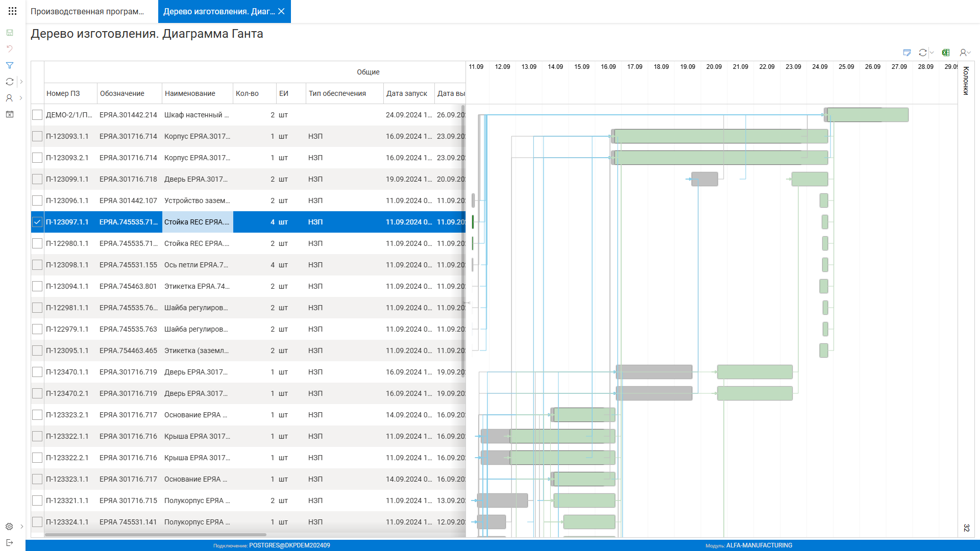
Task: Switch to the Производственная программа tab
Action: 87,11
